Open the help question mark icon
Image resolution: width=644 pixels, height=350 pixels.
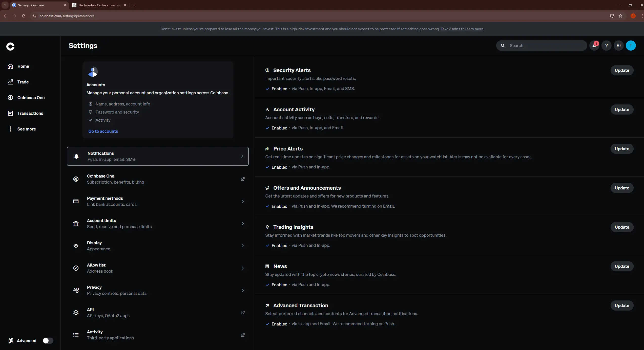pyautogui.click(x=606, y=46)
